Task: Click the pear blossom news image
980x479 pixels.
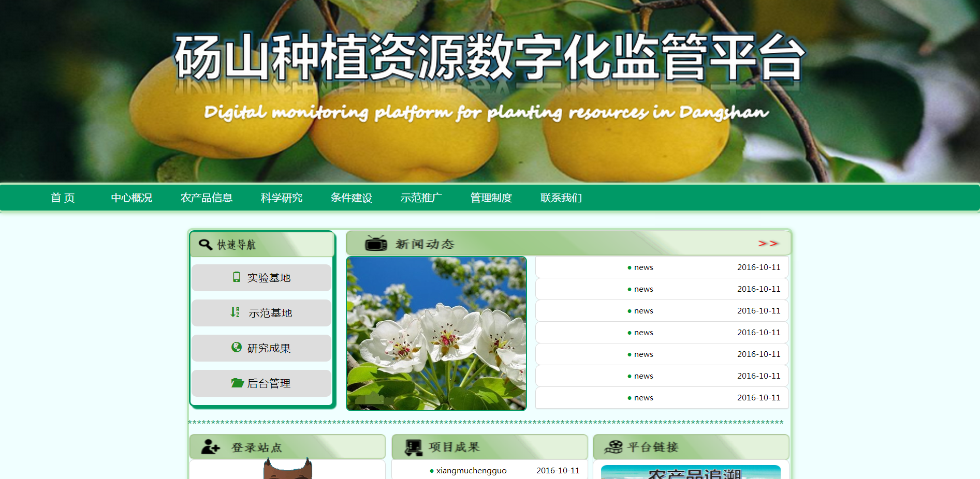Action: 436,334
